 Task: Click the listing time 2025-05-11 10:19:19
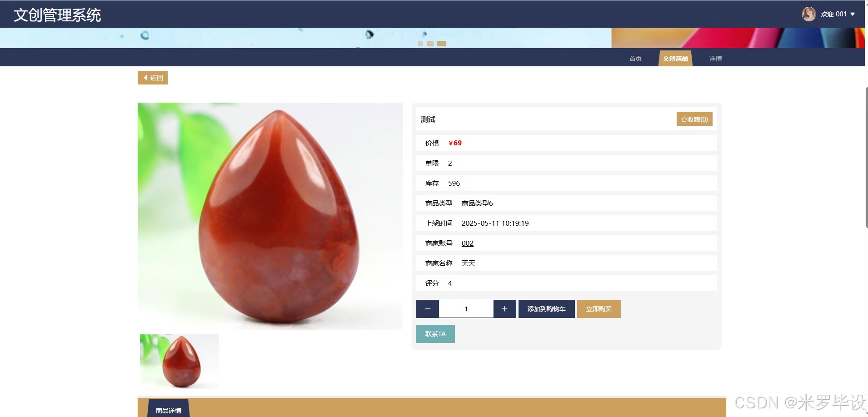coord(495,223)
